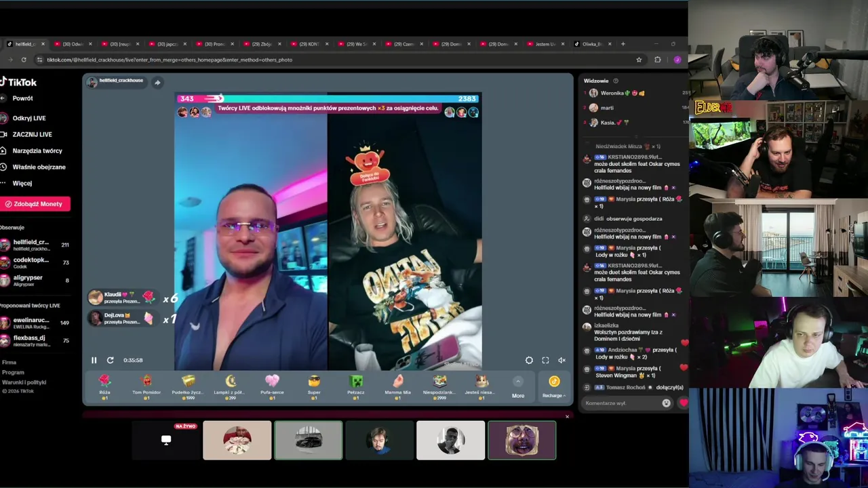Switch to the (30) japcz YouTube tab
Screen dimensions: 868x488
click(167, 44)
